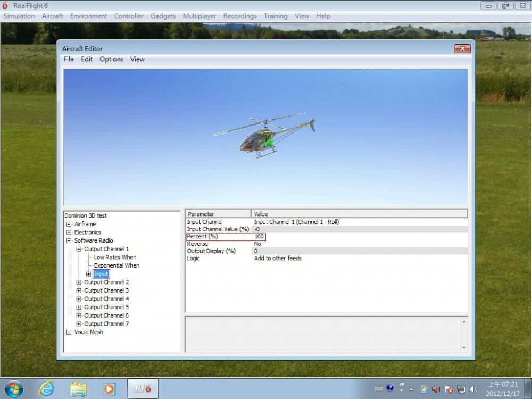The height and width of the screenshot is (399, 532).
Task: Expand Output Channel 7
Action: coord(79,323)
